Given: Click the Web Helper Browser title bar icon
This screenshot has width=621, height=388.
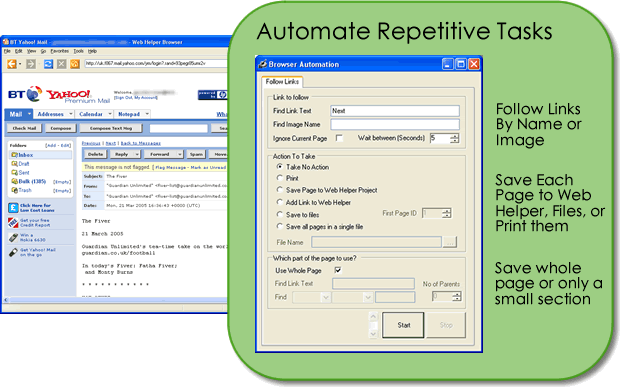Looking at the screenshot, I should click(x=6, y=42).
